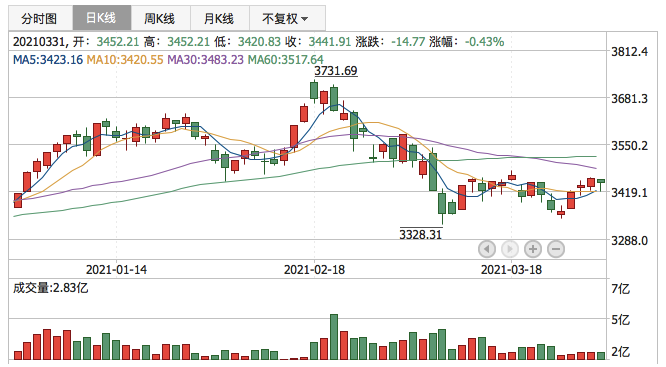Viewport: 666px width, 367px height.
Task: Switch to the 月K线 tab
Action: pos(220,18)
